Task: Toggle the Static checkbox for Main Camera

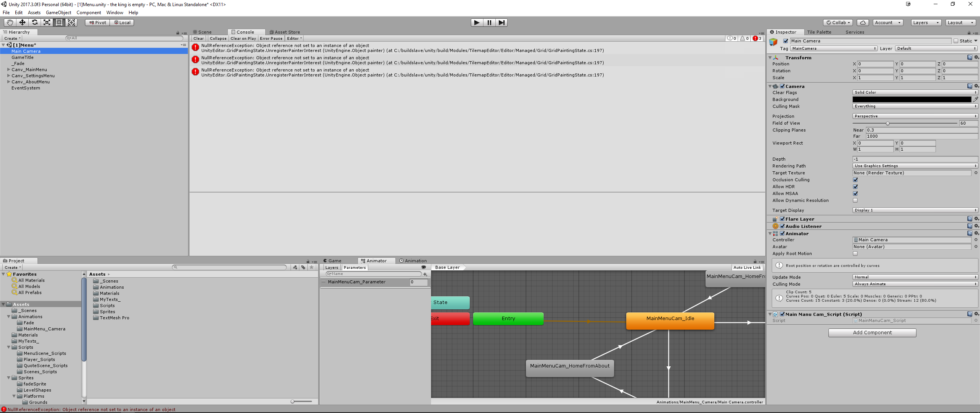Action: (x=956, y=41)
